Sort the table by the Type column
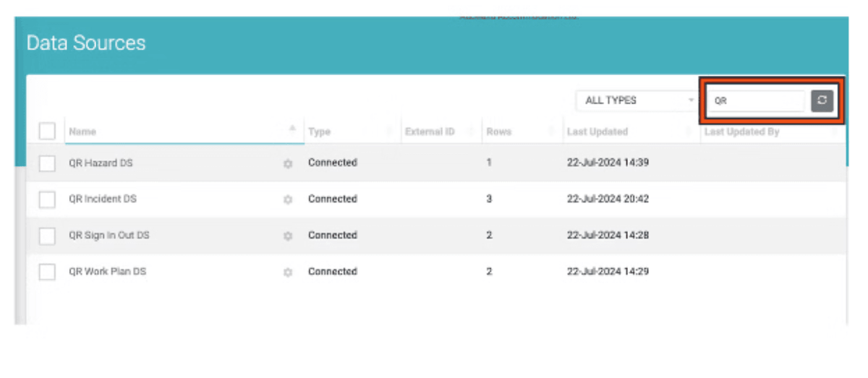This screenshot has width=868, height=378. pyautogui.click(x=319, y=132)
